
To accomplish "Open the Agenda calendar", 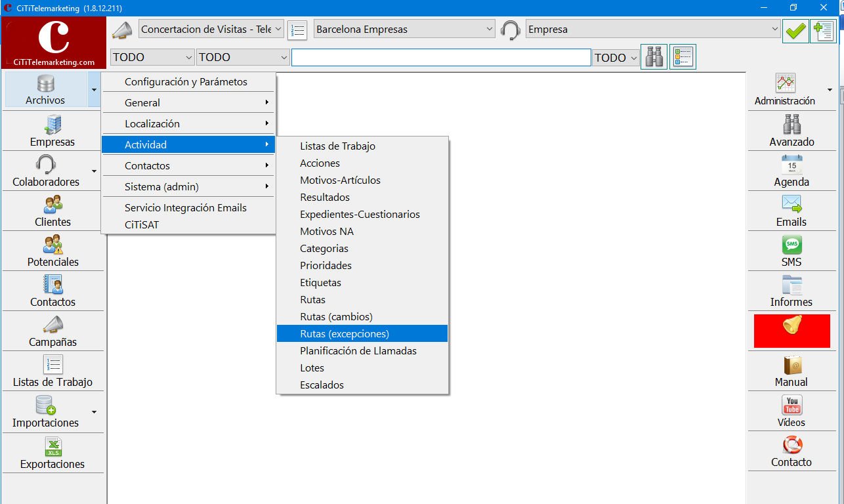I will 792,171.
